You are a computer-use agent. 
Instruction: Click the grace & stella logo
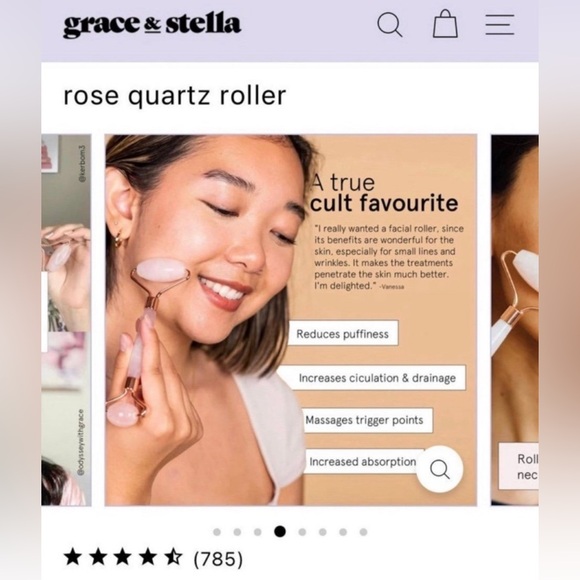(152, 25)
